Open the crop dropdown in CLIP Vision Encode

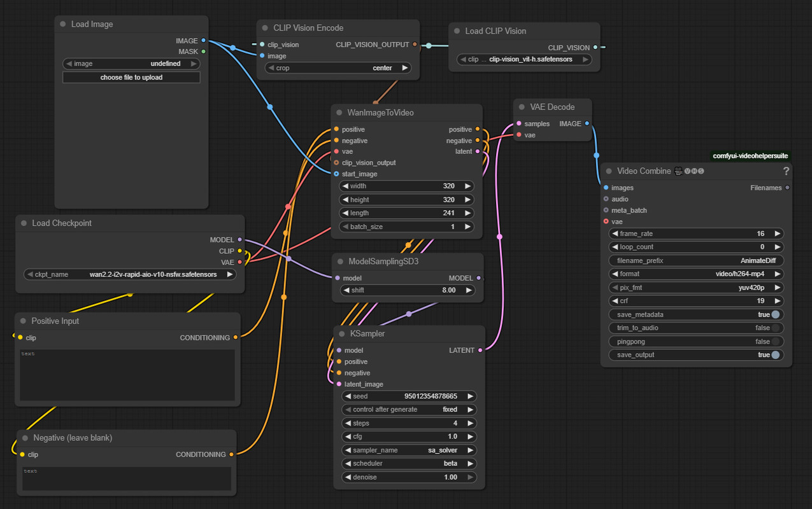click(338, 68)
